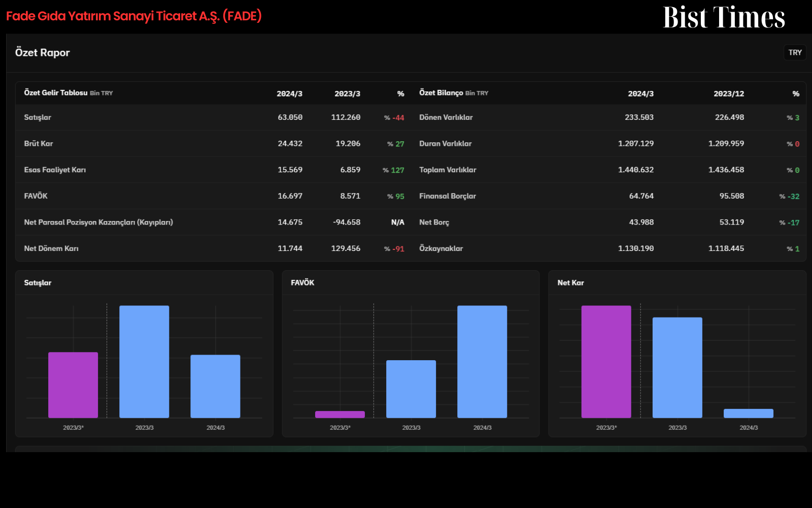This screenshot has width=812, height=508.
Task: Click the 2024/3 bar in FAVÖK chart
Action: [x=482, y=362]
